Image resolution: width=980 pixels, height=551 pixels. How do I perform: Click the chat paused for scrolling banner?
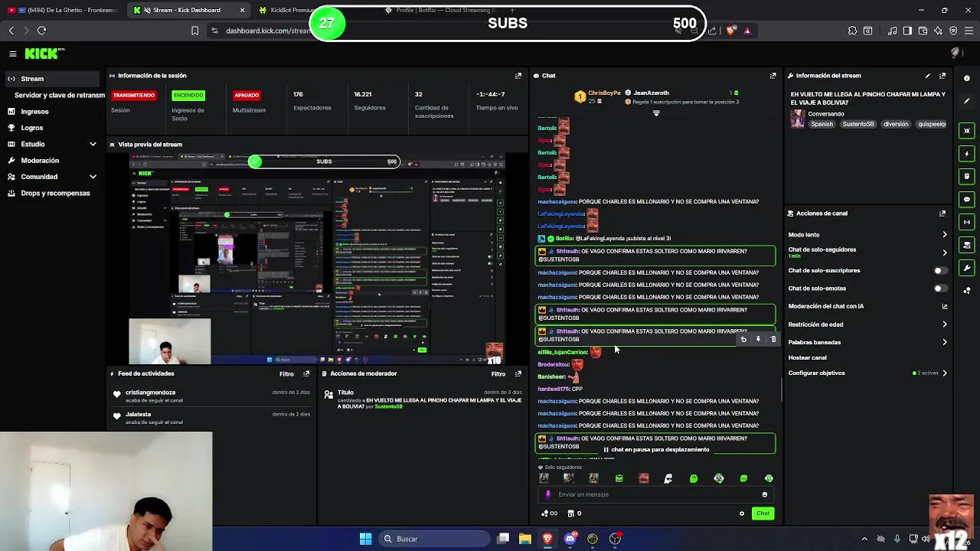tap(656, 450)
